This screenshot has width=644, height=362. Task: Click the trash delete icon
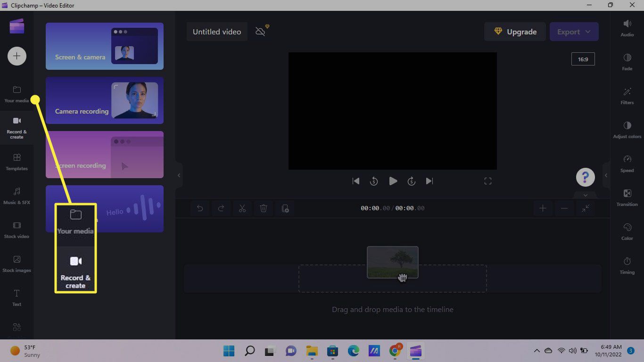(x=264, y=208)
